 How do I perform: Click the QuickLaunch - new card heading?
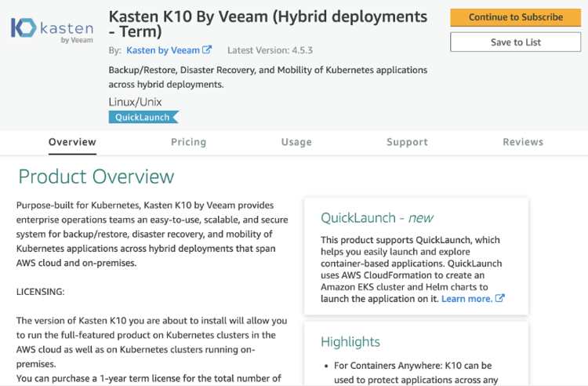coord(377,217)
